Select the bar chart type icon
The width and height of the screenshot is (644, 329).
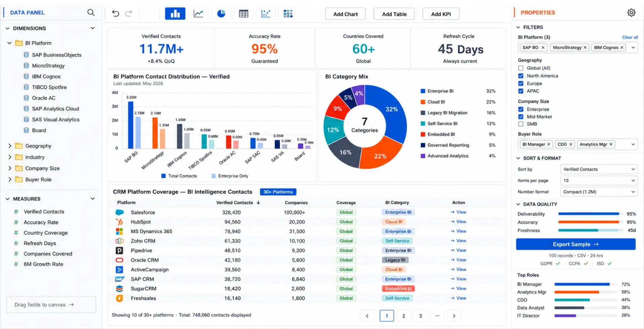click(x=175, y=13)
